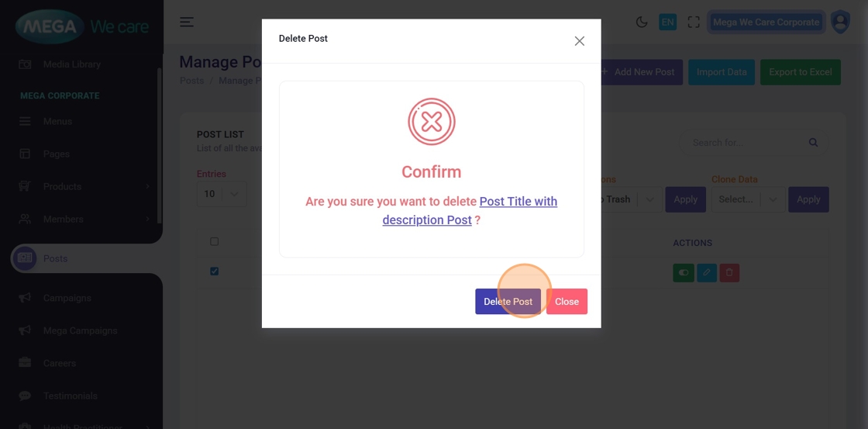This screenshot has width=868, height=429.
Task: Click the search magnifier icon
Action: 813,143
